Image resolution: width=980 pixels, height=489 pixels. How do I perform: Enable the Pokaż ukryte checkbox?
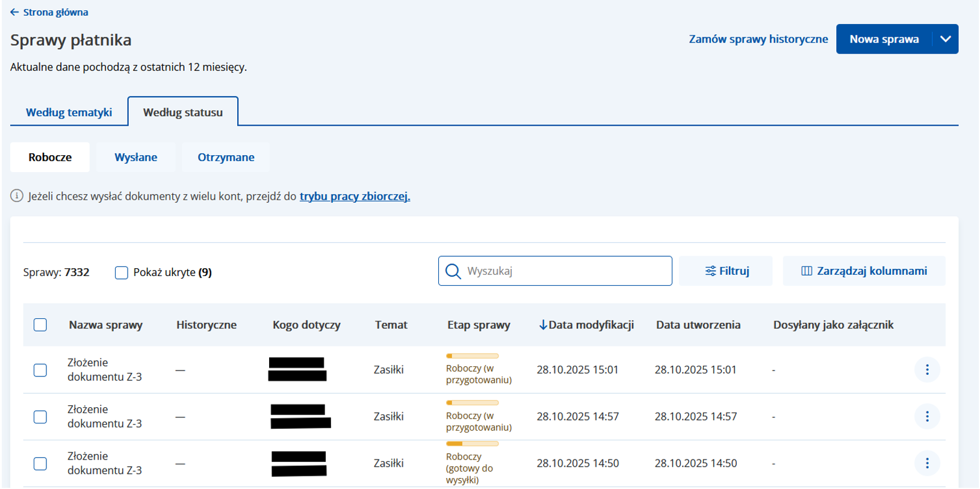[122, 272]
